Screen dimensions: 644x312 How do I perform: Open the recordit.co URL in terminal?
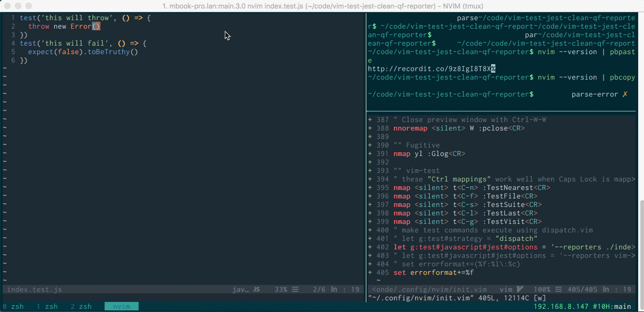point(430,69)
